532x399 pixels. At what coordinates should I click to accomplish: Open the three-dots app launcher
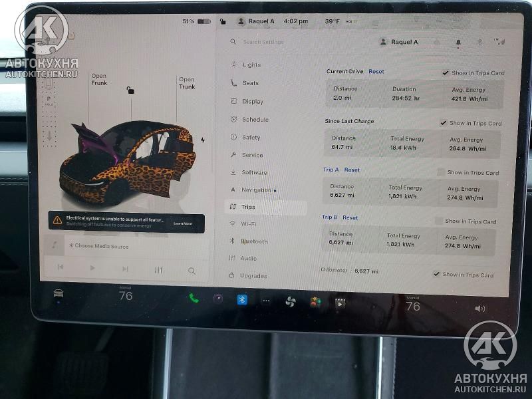(266, 301)
